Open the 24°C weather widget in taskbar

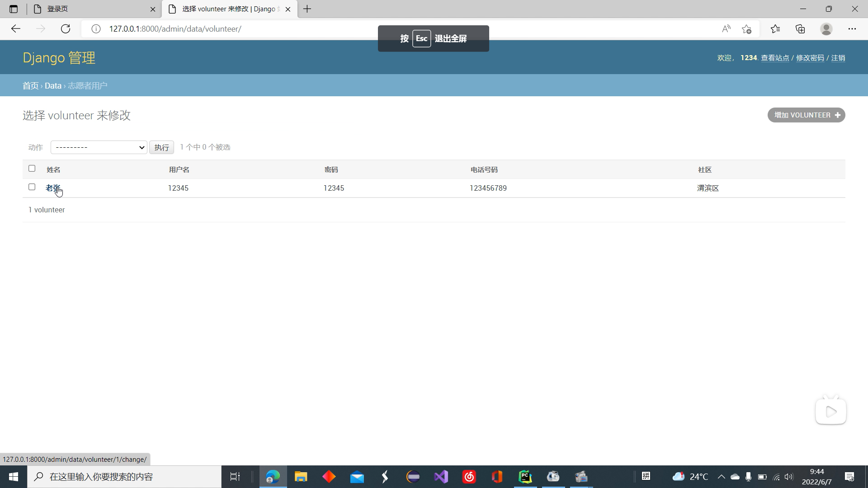point(690,477)
